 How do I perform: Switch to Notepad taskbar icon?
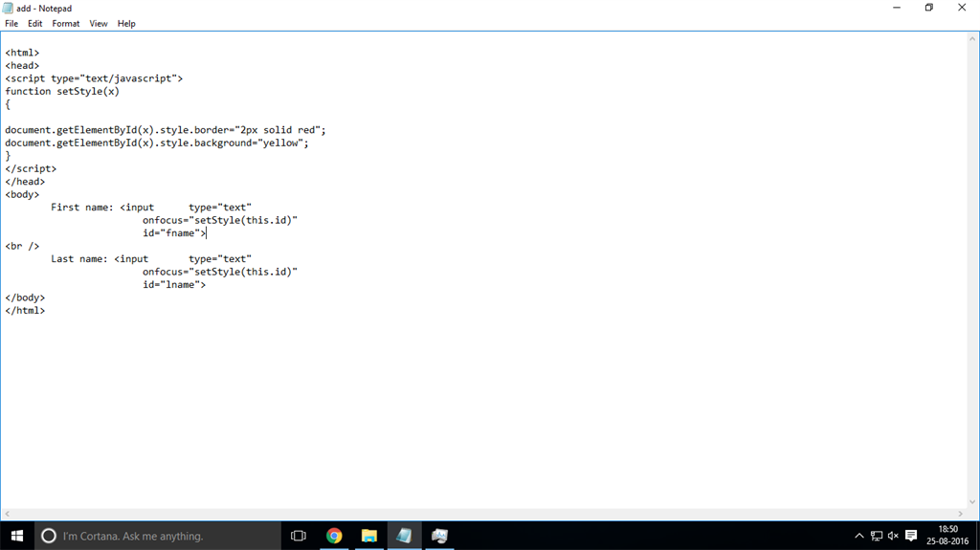[404, 536]
